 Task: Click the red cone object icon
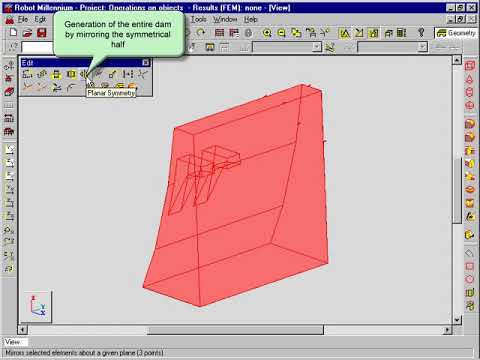470,79
